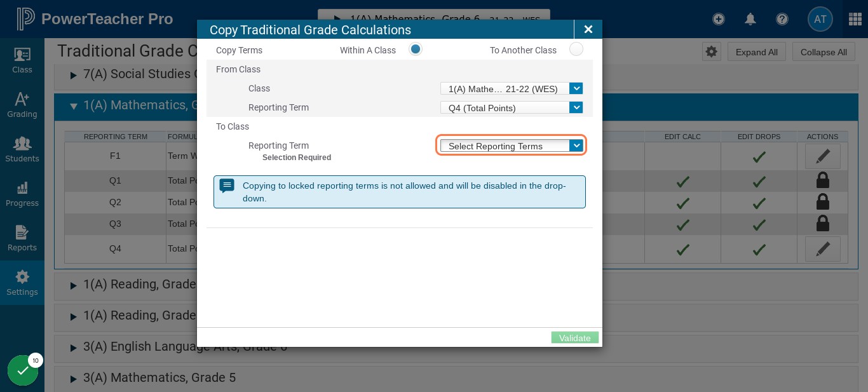Open the Reports sidebar section
The width and height of the screenshot is (868, 392).
(22, 238)
